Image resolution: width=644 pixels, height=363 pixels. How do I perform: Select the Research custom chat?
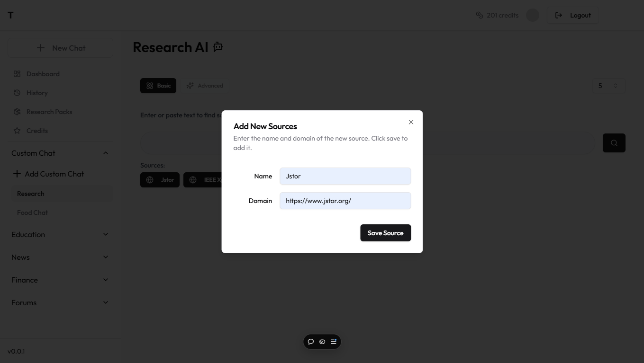(x=62, y=194)
